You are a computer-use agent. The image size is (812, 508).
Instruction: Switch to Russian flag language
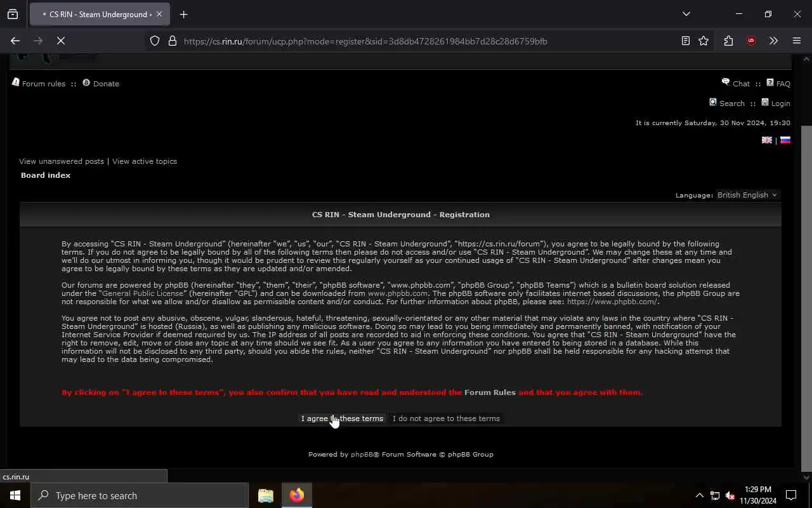tap(785, 140)
